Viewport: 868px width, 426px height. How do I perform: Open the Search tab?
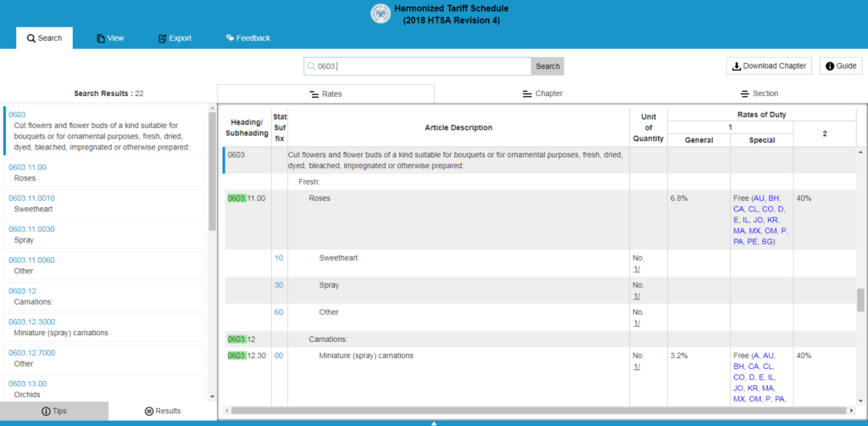[x=44, y=38]
